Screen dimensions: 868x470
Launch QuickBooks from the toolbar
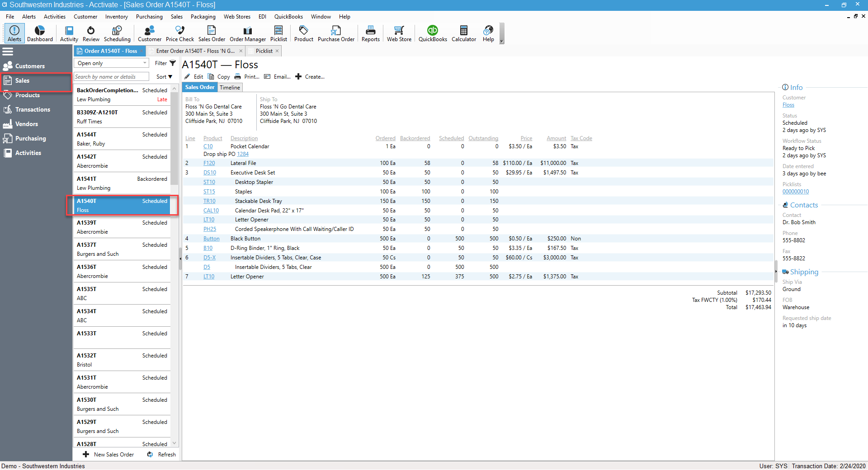coord(433,33)
